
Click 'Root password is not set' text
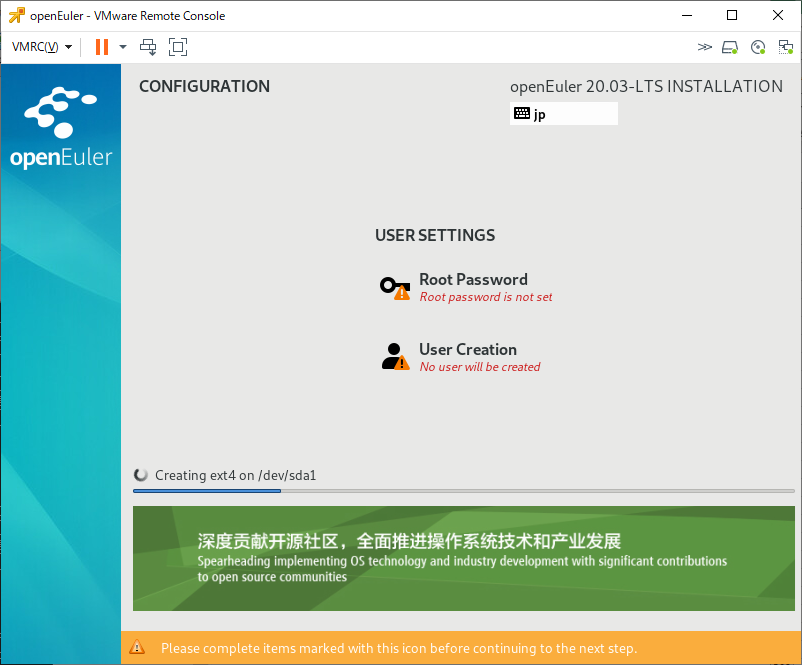click(486, 297)
